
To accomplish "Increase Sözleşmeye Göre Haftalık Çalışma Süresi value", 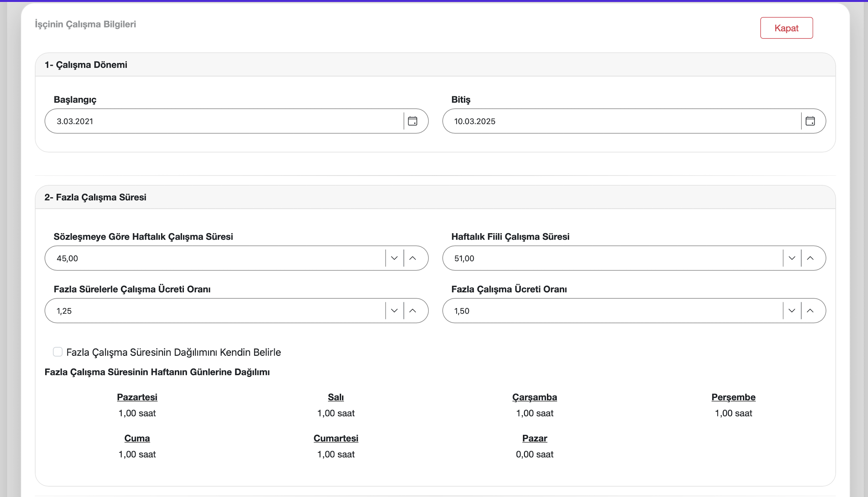I will click(413, 258).
